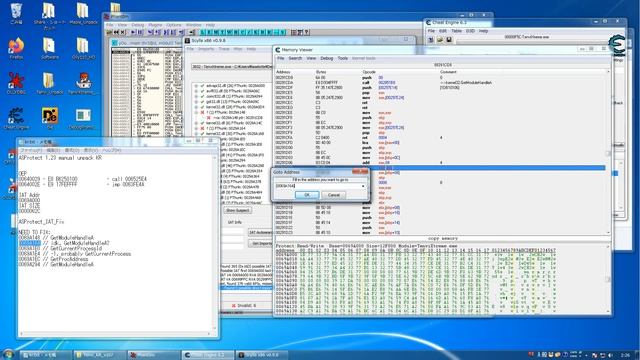This screenshot has width=640, height=360.
Task: Click the save floppy icon in Cheat Engine
Action: (449, 40)
